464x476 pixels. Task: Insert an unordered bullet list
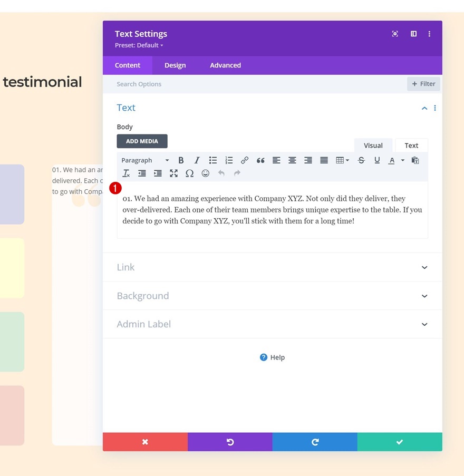point(213,160)
